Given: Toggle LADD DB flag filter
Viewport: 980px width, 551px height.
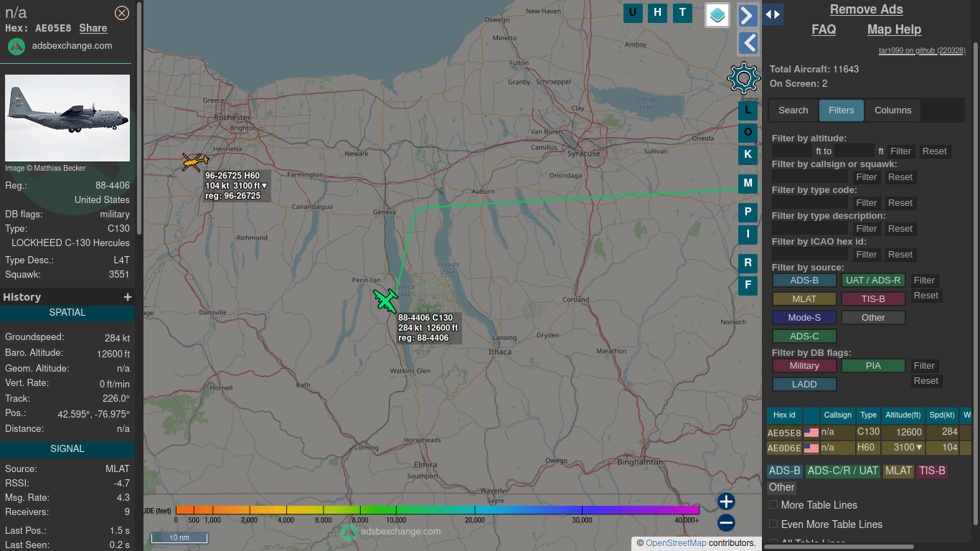Looking at the screenshot, I should 804,385.
